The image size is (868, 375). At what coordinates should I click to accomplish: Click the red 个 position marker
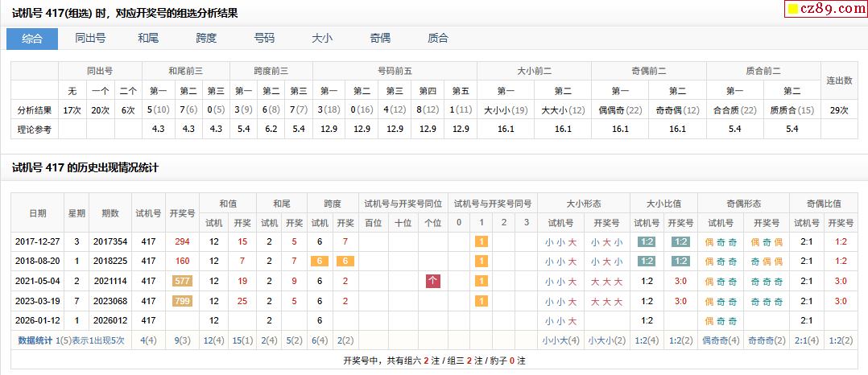click(x=433, y=281)
